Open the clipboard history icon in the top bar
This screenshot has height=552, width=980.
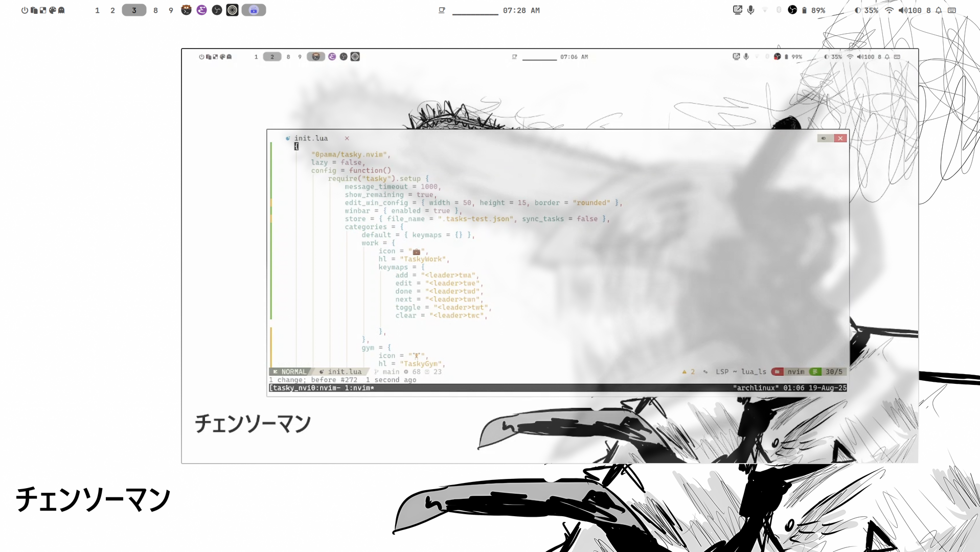(34, 10)
